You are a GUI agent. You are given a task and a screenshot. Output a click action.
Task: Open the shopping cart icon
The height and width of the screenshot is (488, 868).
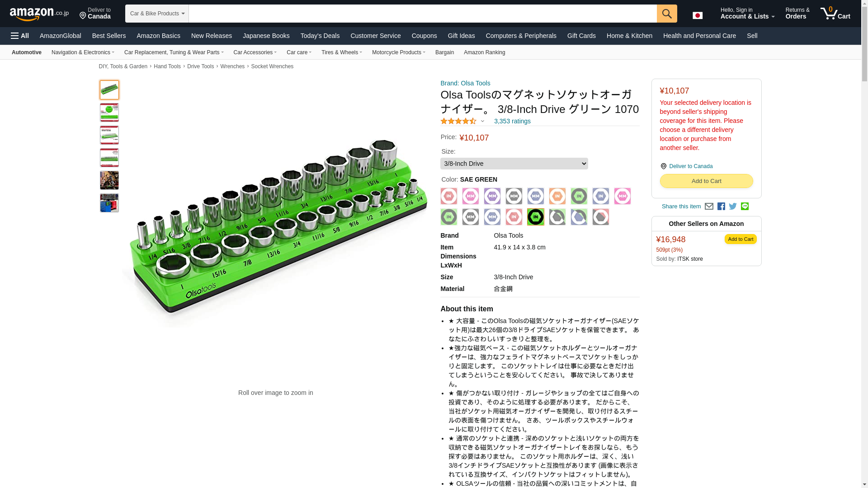coord(835,14)
